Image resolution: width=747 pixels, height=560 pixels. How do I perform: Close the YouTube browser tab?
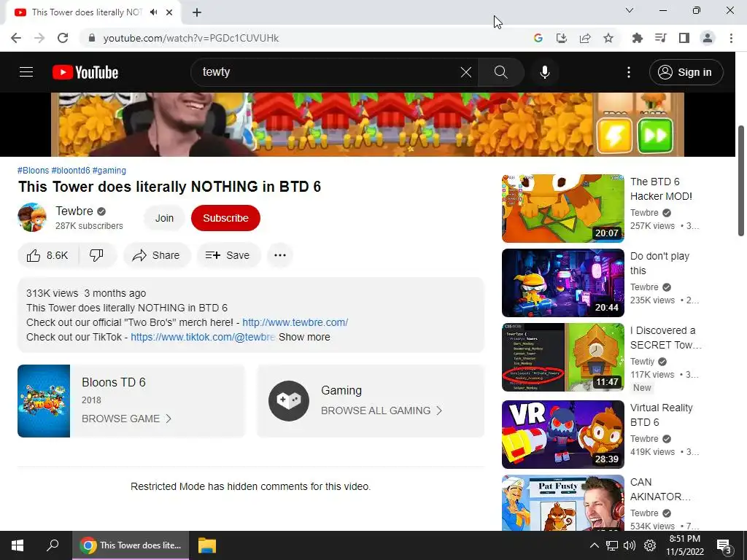[x=169, y=12]
